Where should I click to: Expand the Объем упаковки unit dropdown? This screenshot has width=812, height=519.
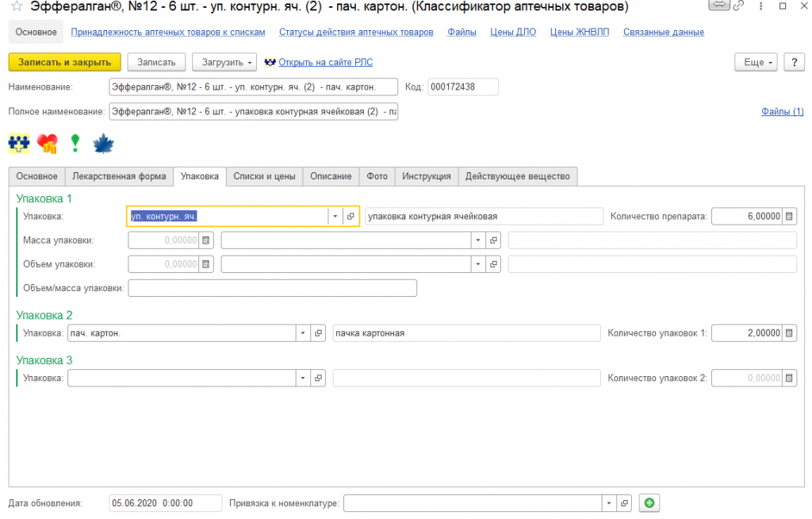478,264
